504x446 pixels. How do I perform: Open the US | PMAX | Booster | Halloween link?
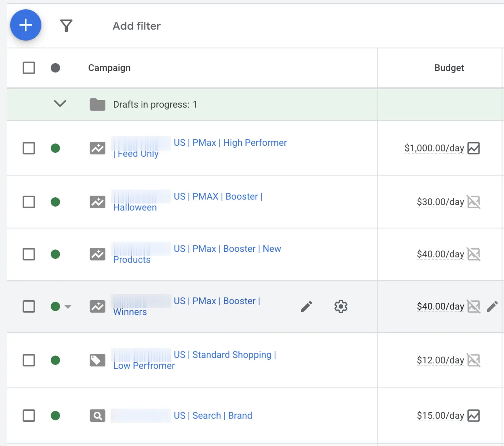(x=188, y=202)
